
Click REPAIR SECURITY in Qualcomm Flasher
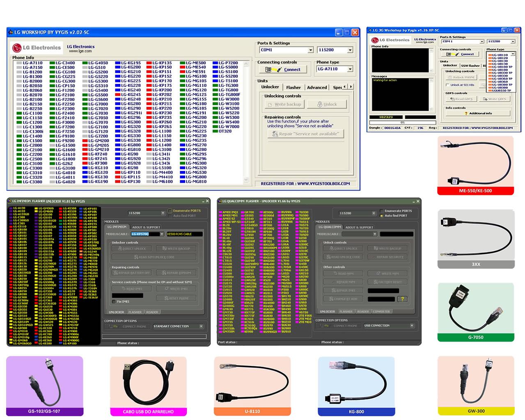pyautogui.click(x=387, y=257)
